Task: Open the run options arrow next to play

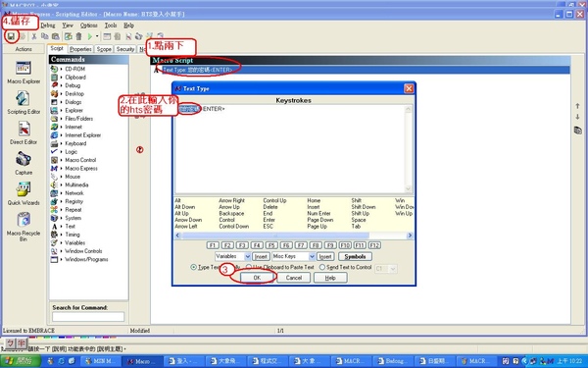Action: click(x=97, y=36)
